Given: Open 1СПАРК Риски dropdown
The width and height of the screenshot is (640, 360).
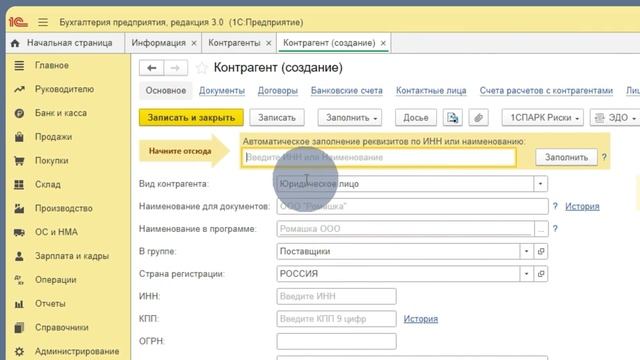Looking at the screenshot, I should pos(542,118).
